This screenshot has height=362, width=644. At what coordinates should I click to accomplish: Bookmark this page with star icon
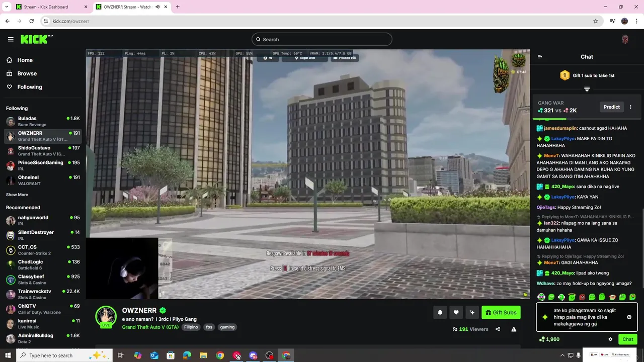[x=596, y=21]
